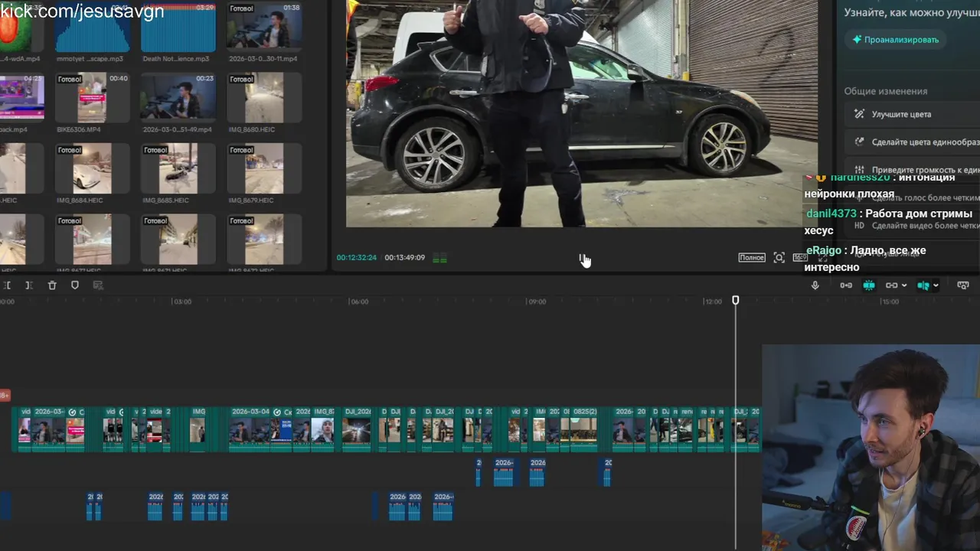The width and height of the screenshot is (980, 551).
Task: Select the 0825(2) clip in main track
Action: coord(584,429)
